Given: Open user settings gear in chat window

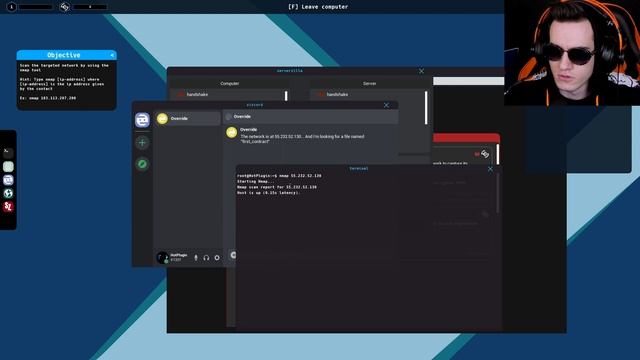Looking at the screenshot, I should pos(217,258).
